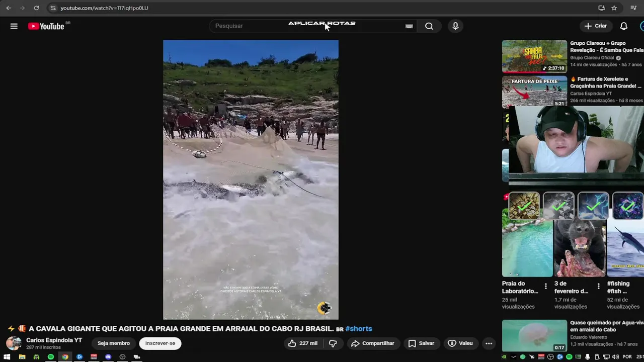Click POR language indicator in tray

pos(627,357)
